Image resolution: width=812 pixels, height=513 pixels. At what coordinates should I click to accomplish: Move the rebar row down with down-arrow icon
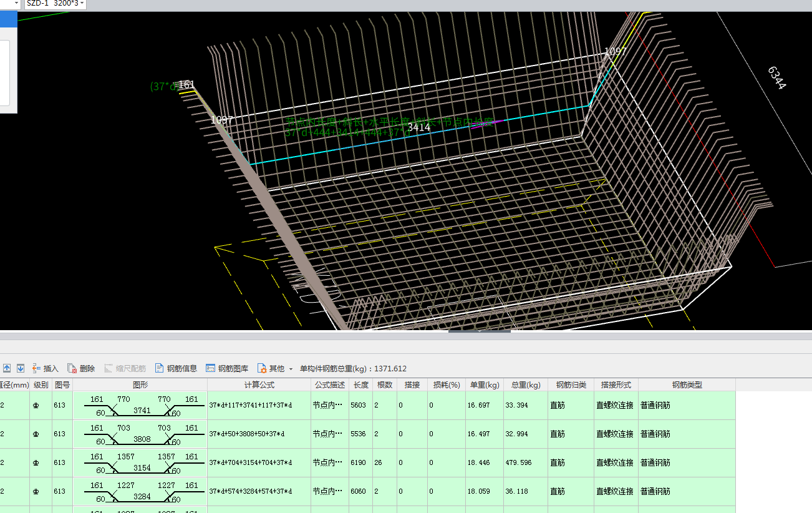click(x=21, y=368)
